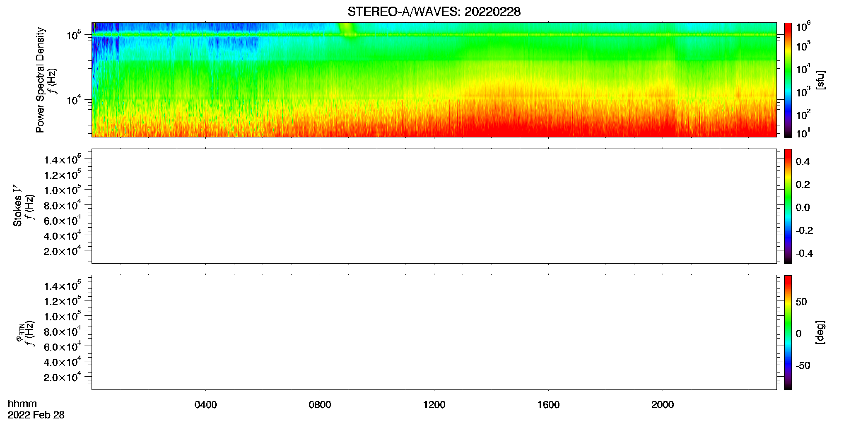Click the plot title STEREO-A/WAVES: 20220228
Viewport: 868px width, 447px height.
pos(434,12)
